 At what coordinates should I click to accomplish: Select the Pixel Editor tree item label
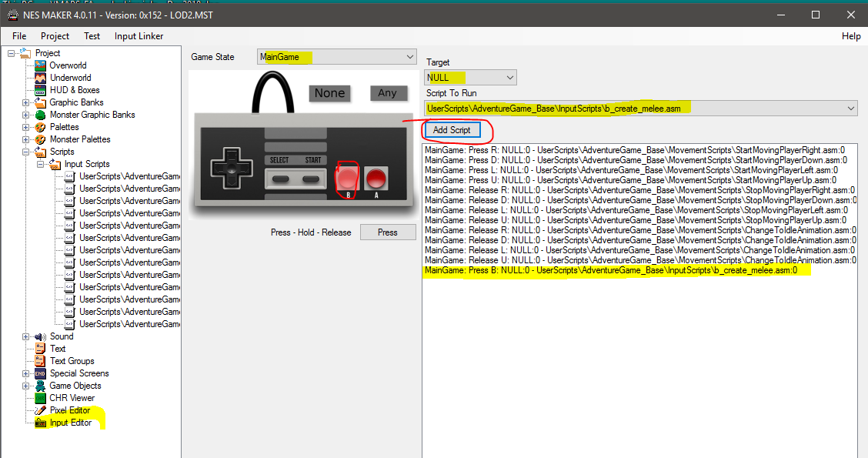click(70, 410)
